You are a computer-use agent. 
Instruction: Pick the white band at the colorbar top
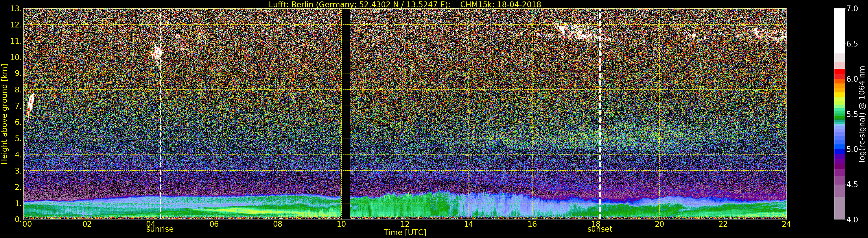[x=839, y=31]
